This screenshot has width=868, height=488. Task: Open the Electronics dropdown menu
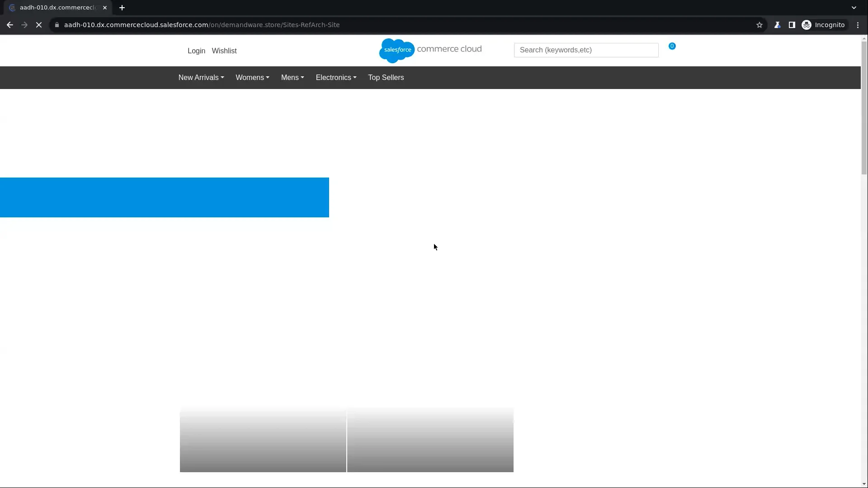click(335, 78)
